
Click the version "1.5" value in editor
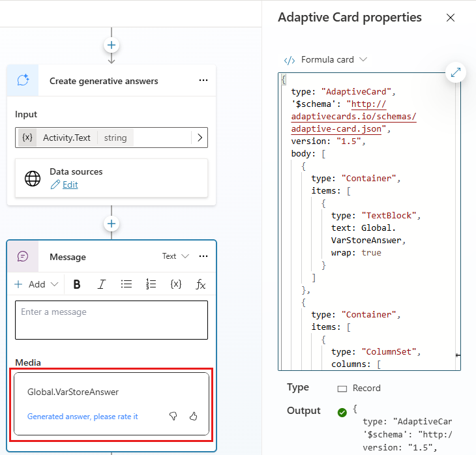click(x=349, y=141)
